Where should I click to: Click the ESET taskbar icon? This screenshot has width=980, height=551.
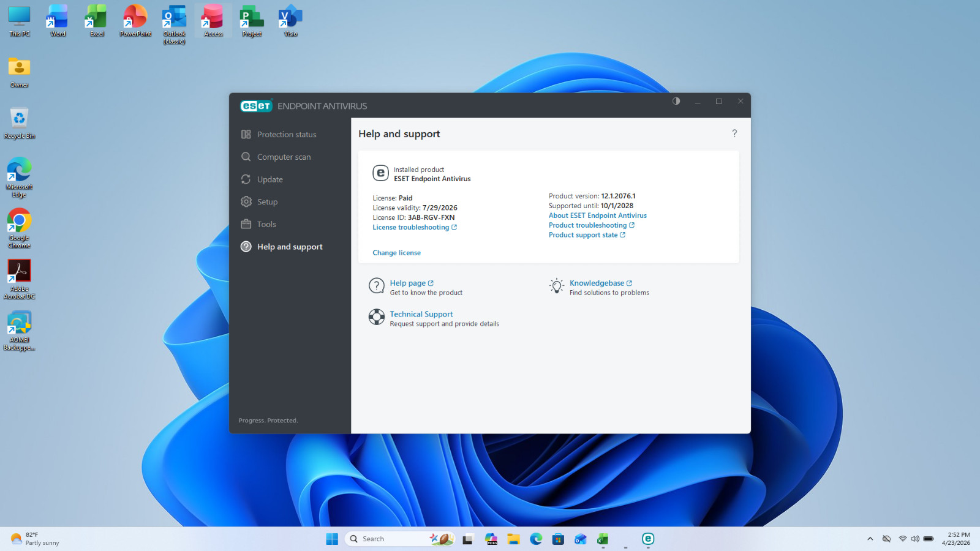[x=648, y=539]
